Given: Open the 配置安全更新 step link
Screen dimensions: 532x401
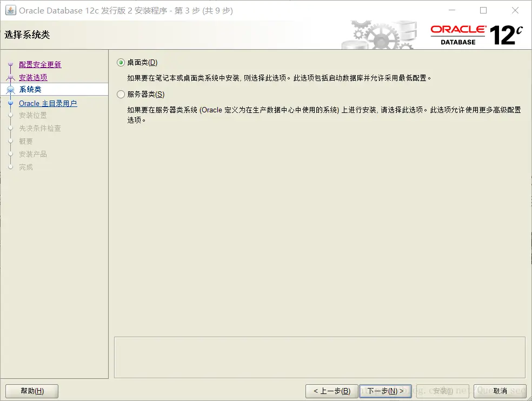Looking at the screenshot, I should click(x=40, y=64).
